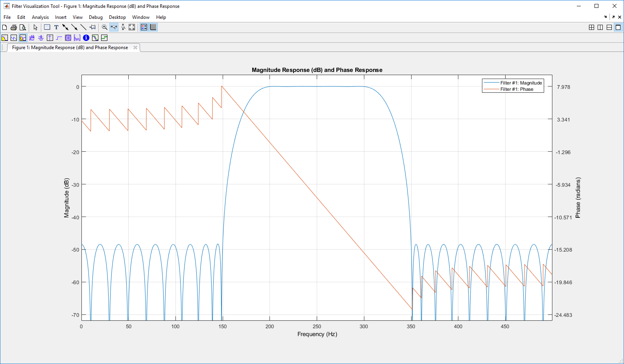
Task: Select the Insert Text Box tool
Action: [x=56, y=27]
